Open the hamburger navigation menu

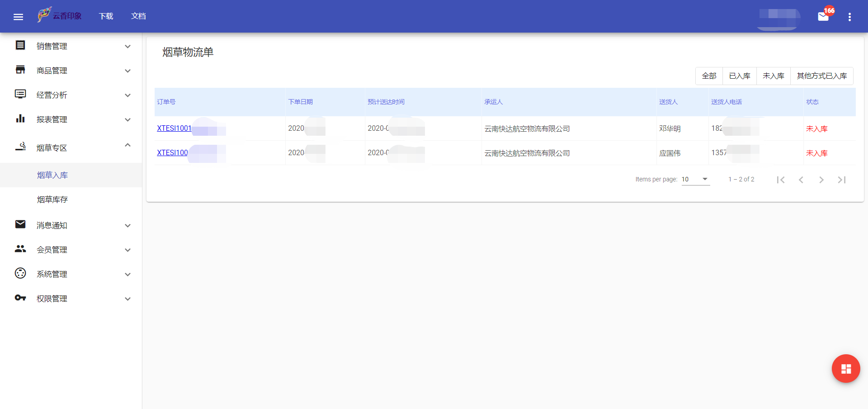[x=18, y=16]
